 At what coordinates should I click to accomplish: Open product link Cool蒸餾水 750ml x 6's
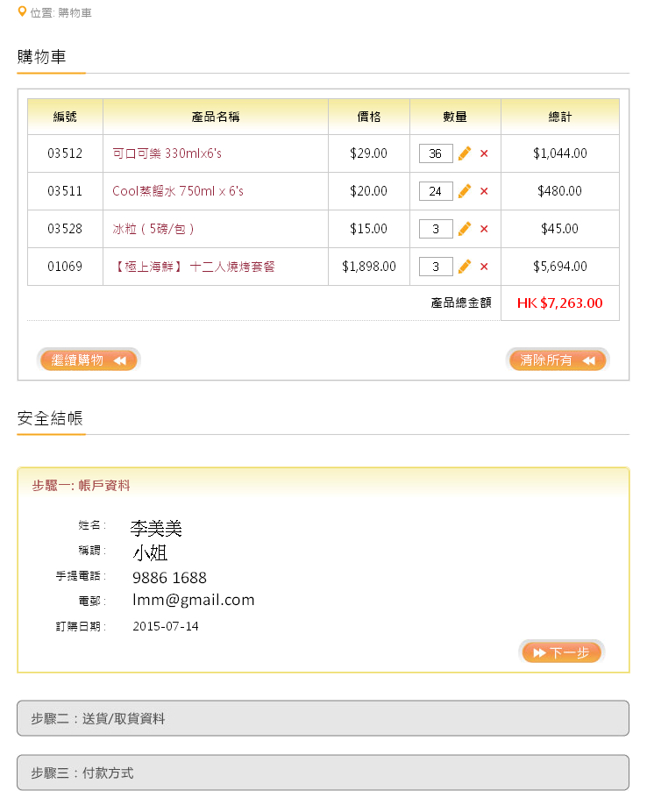point(178,191)
